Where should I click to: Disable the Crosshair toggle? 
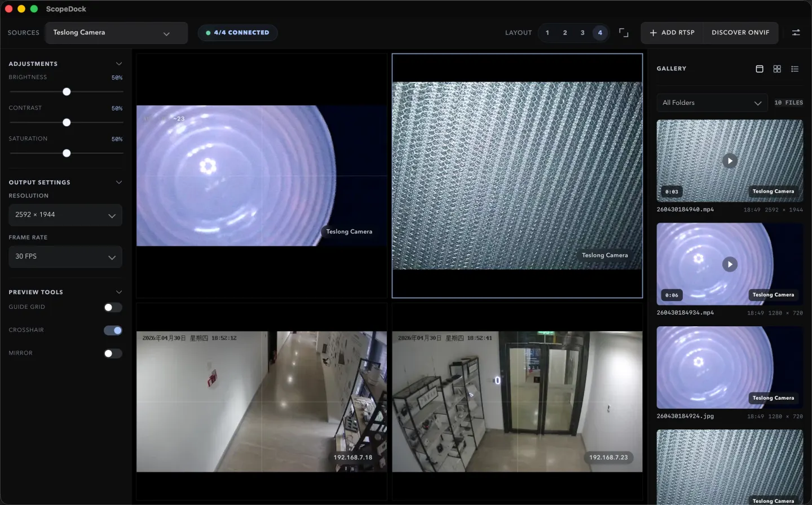click(x=113, y=330)
